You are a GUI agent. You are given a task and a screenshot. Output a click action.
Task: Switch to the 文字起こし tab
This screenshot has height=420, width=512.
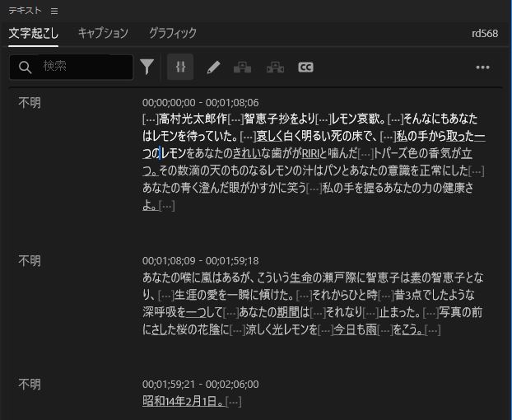coord(33,34)
